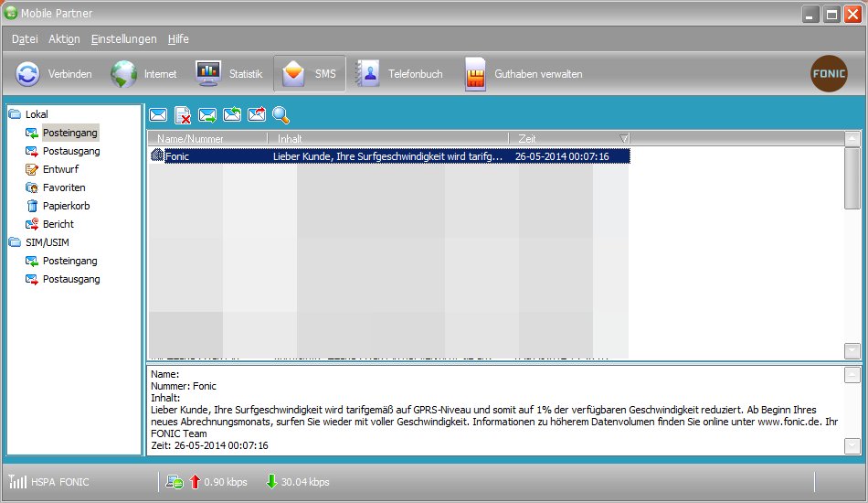The height and width of the screenshot is (503, 868).
Task: Forward using envelope with red arrow
Action: pyautogui.click(x=257, y=114)
